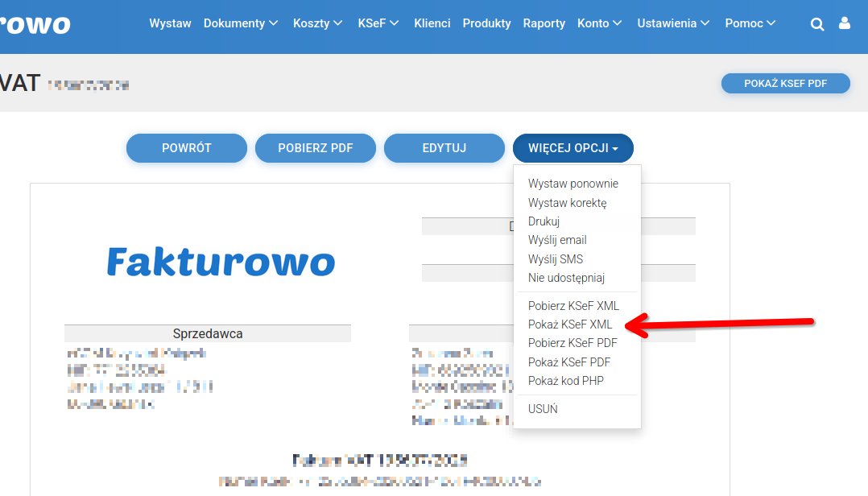This screenshot has width=868, height=496.
Task: Expand the Pomoc dropdown
Action: tap(750, 23)
